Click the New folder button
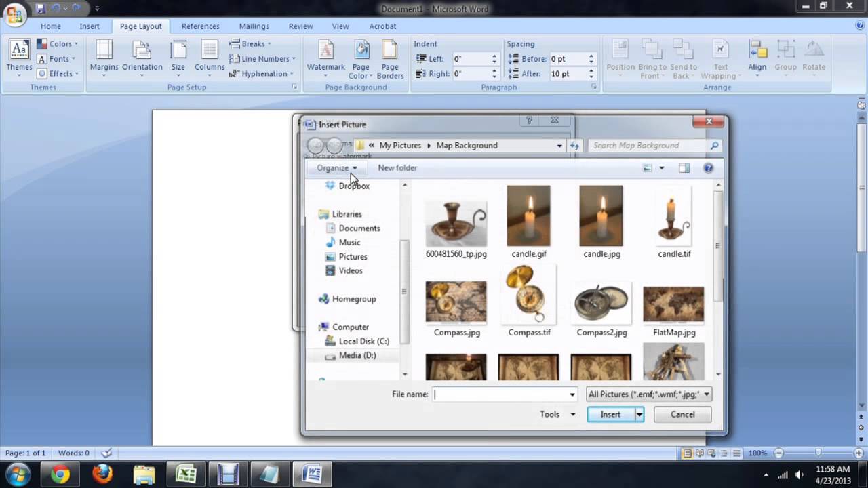Viewport: 868px width, 488px height. (x=397, y=168)
